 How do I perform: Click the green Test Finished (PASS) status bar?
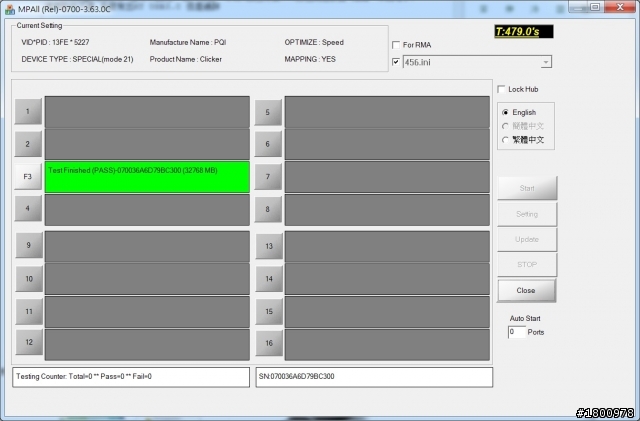click(147, 177)
